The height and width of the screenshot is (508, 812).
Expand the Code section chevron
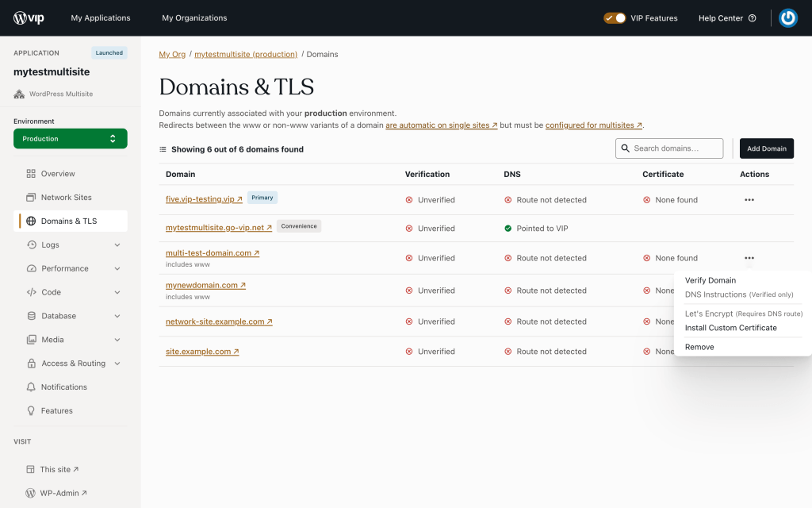coord(117,292)
